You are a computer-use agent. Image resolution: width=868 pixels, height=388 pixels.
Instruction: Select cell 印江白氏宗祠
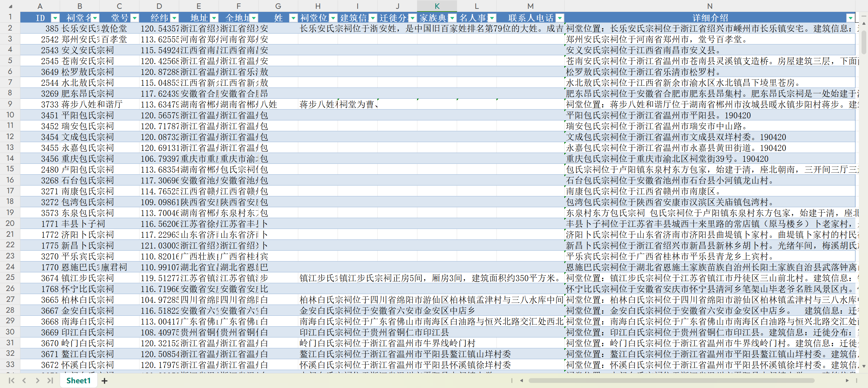(80, 332)
